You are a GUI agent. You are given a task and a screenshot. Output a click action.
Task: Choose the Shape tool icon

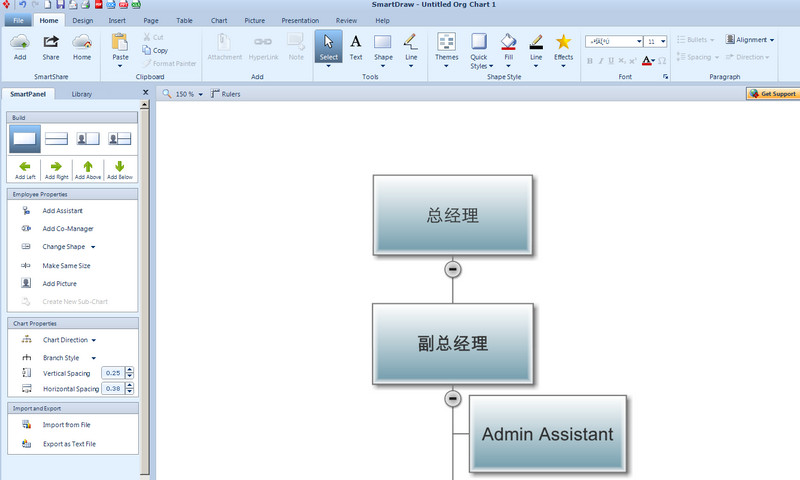pos(383,42)
